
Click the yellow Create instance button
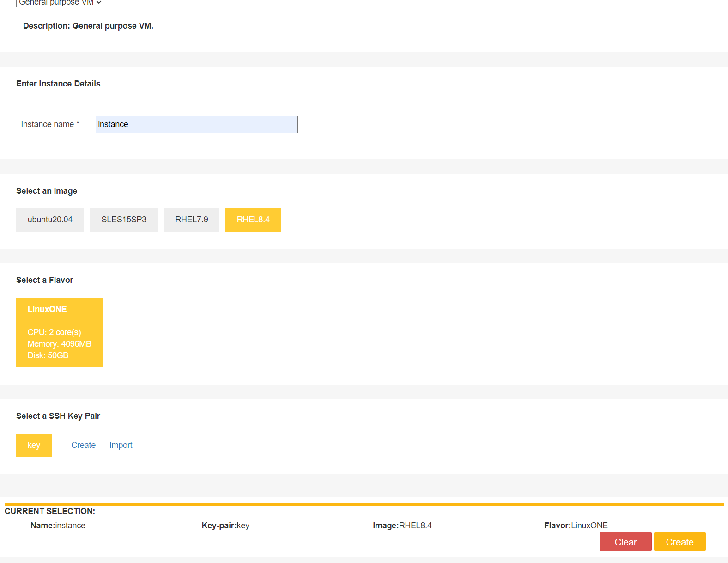(680, 542)
